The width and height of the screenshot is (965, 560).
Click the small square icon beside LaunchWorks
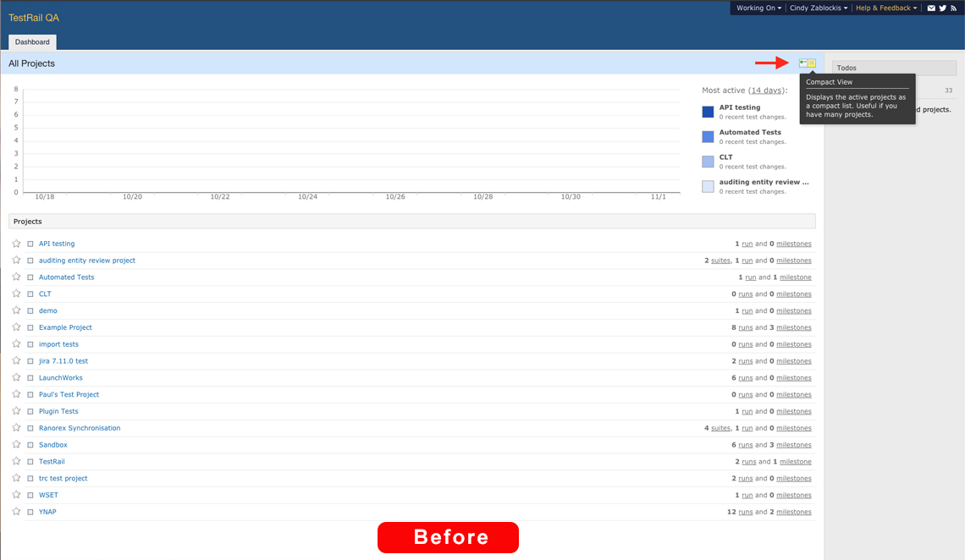[x=30, y=378]
